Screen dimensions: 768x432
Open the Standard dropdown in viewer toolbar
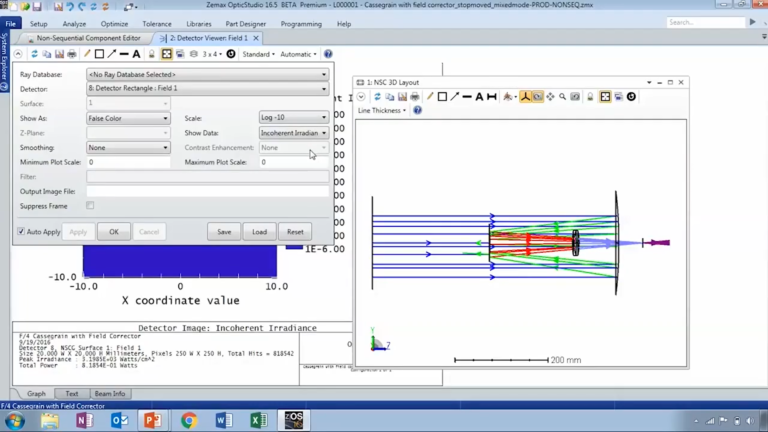point(259,54)
